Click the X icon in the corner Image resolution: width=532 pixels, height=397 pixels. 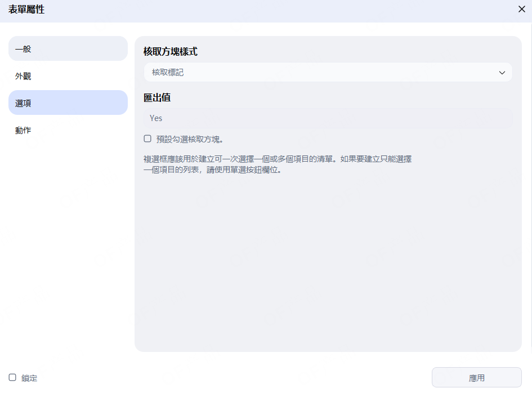click(521, 9)
